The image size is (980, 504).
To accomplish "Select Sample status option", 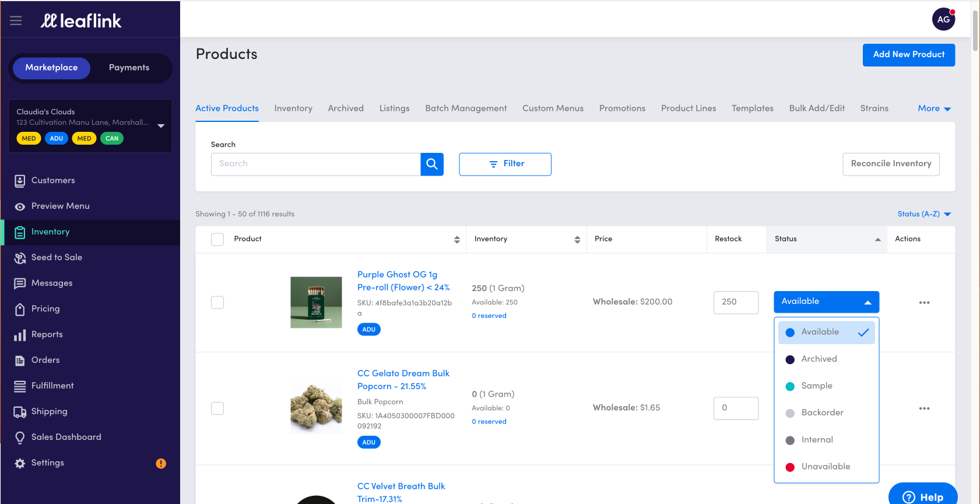I will [x=826, y=386].
